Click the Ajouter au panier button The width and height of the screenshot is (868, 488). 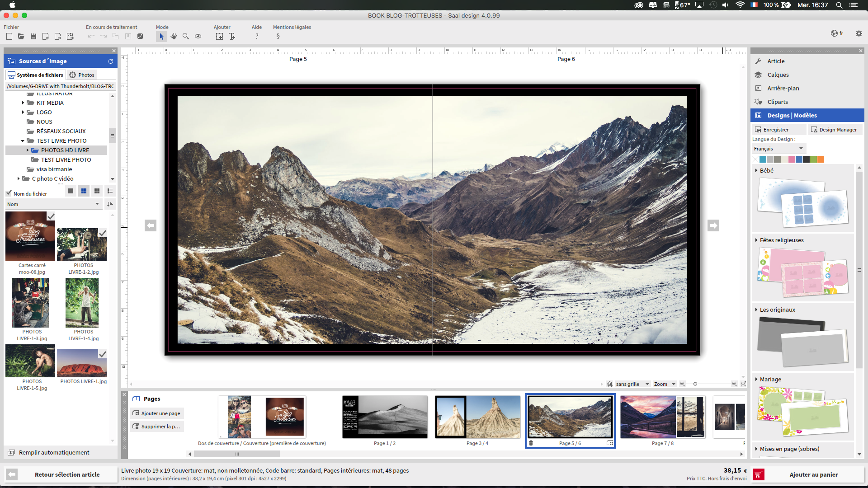pyautogui.click(x=807, y=474)
